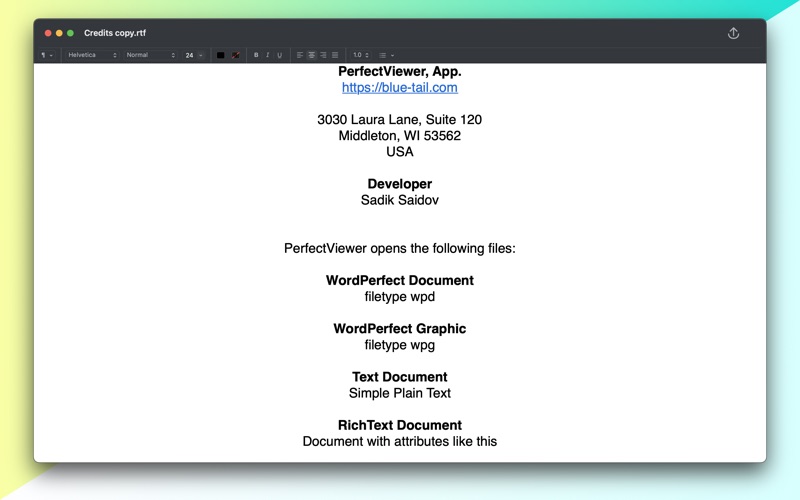Toggle bold formatting
800x500 pixels.
(x=256, y=55)
